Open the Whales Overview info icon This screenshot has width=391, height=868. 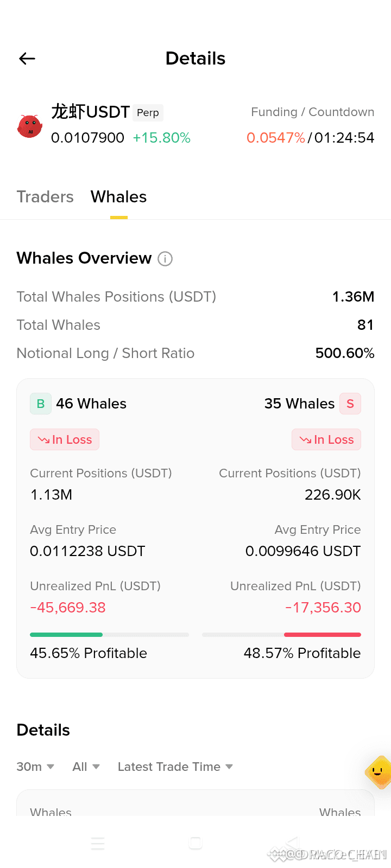tap(165, 259)
